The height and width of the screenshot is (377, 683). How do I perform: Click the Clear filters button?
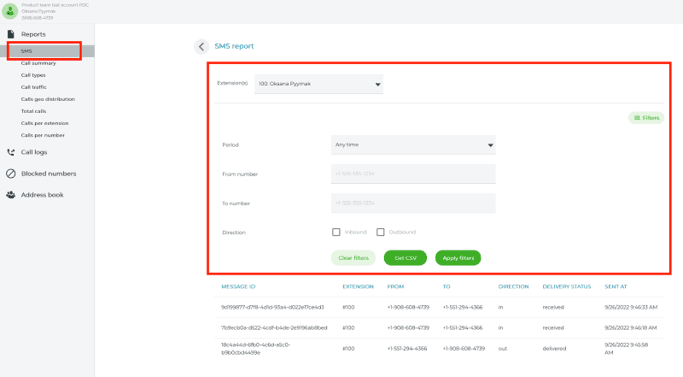[353, 258]
